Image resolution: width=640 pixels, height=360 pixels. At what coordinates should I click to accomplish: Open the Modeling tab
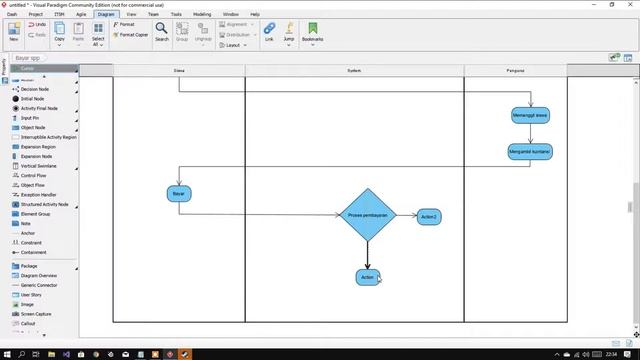[202, 14]
